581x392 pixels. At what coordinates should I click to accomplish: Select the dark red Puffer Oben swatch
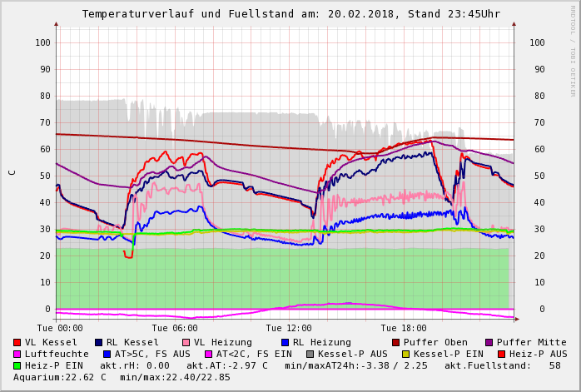point(395,342)
